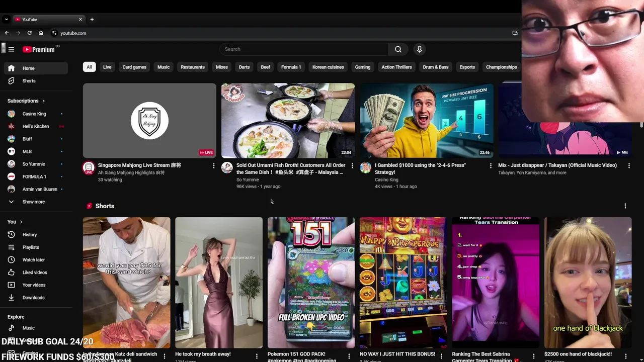Play the $35 sandwich Katz deli short
The image size is (644, 362).
(x=126, y=283)
